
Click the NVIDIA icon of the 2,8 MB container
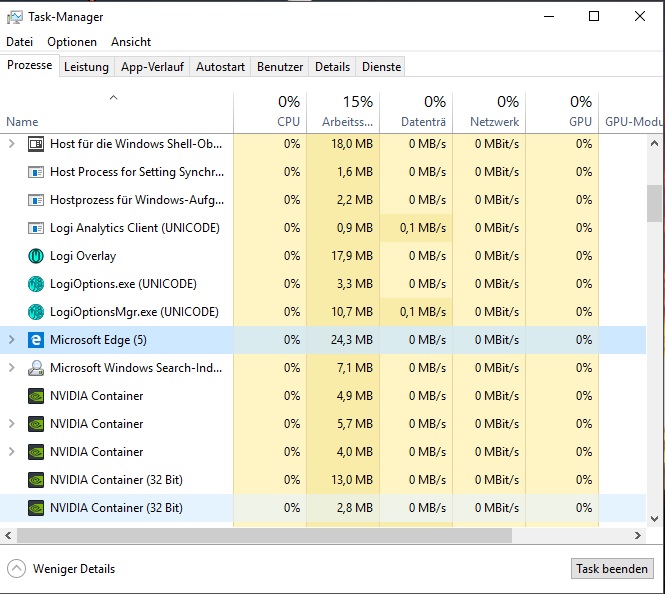click(x=36, y=508)
